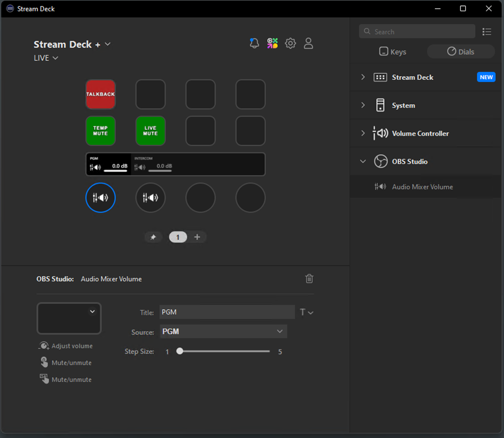Add a new page with plus button
504x438 pixels.
pos(197,237)
